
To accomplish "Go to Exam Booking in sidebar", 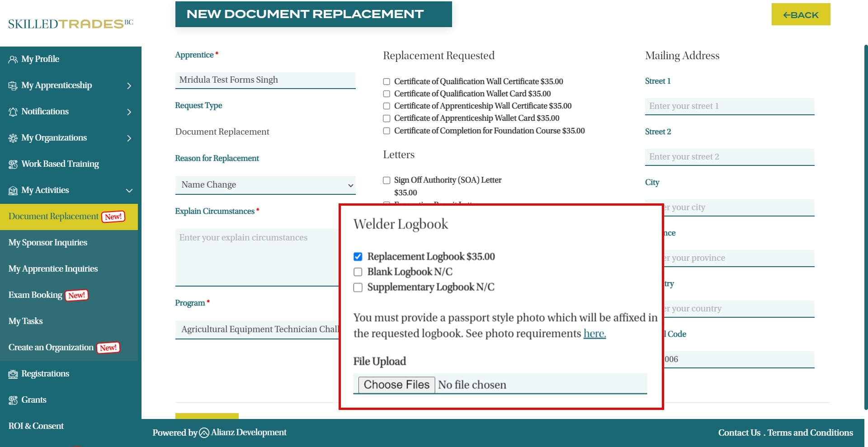I will (x=35, y=295).
